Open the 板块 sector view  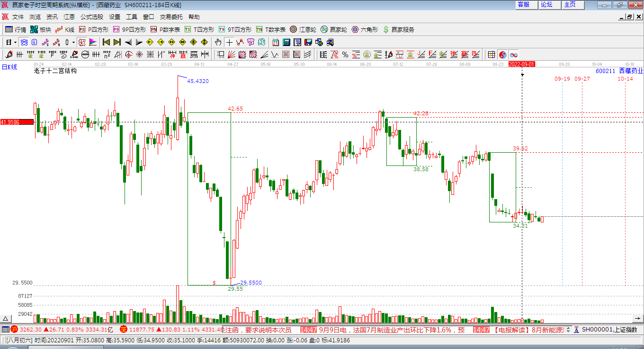(41, 29)
